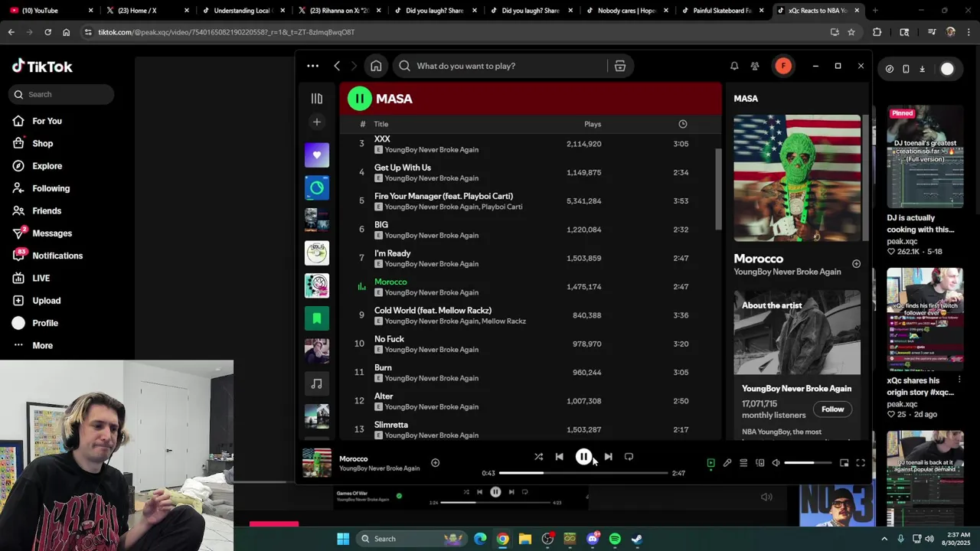The height and width of the screenshot is (551, 980).
Task: Open Spotify miniplayer
Action: (844, 463)
